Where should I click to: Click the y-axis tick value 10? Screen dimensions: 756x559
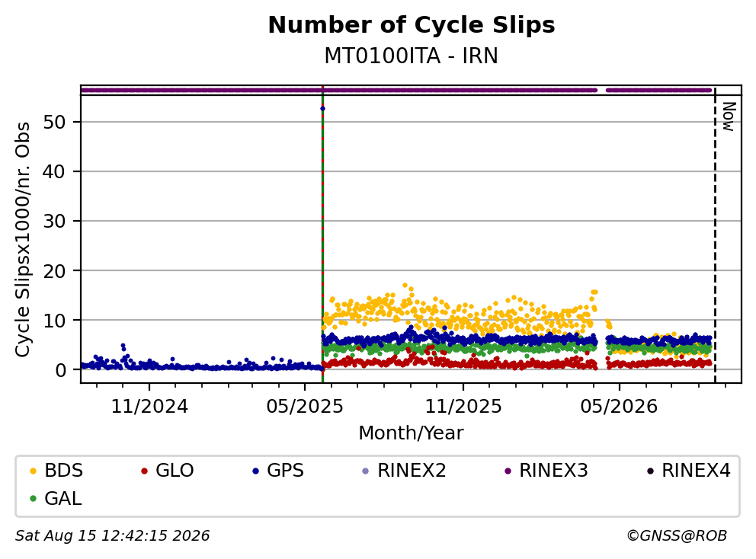click(54, 321)
